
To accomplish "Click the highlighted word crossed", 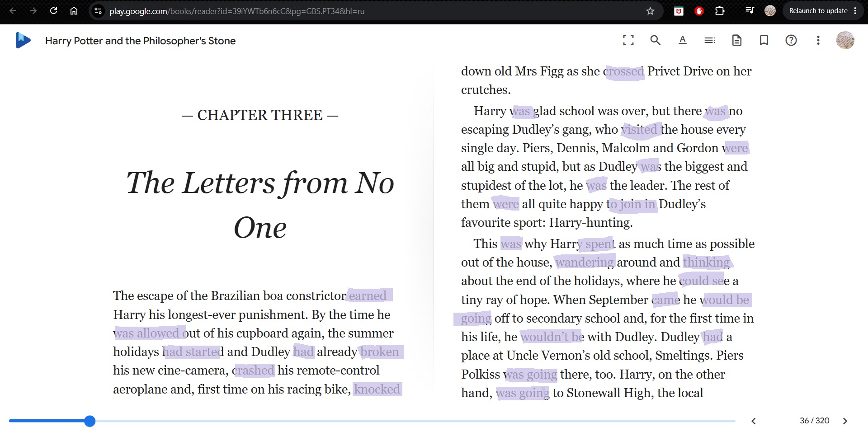I will pos(624,71).
